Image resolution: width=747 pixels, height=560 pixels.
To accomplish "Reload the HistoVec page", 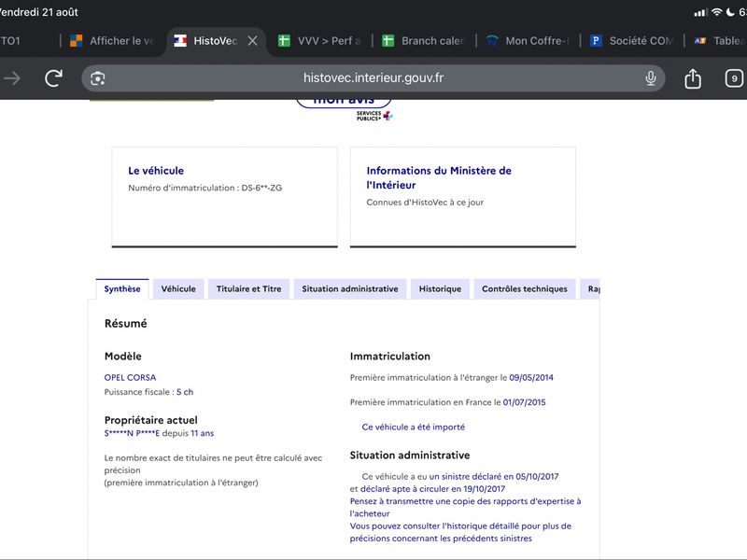I will (53, 78).
